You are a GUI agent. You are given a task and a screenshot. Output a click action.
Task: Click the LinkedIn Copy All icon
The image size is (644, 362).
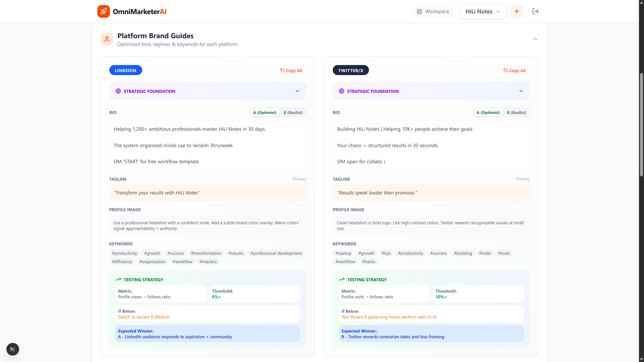pos(282,70)
